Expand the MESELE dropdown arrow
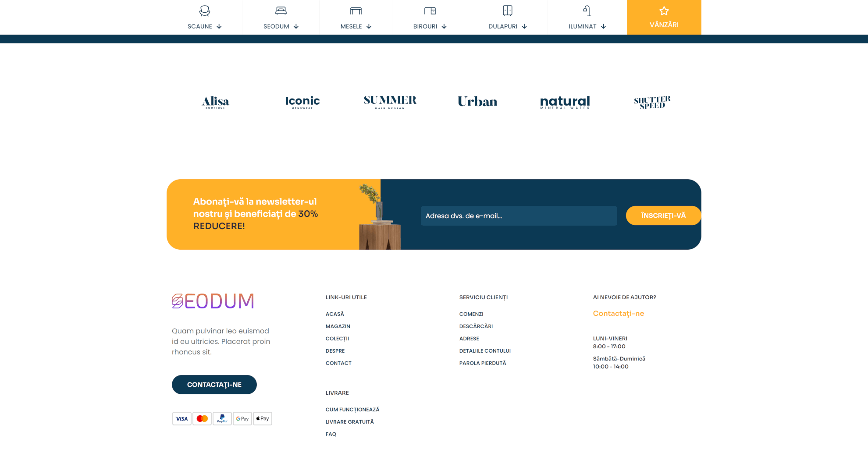The width and height of the screenshot is (868, 460). [x=369, y=27]
